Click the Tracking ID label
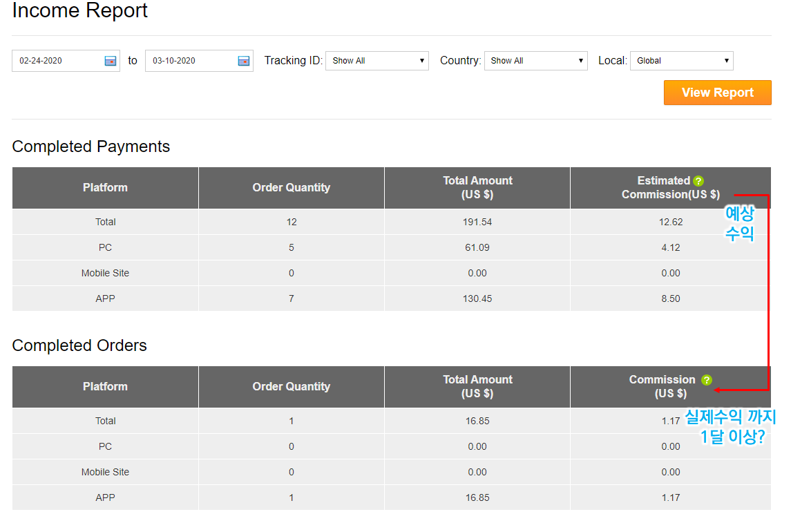This screenshot has width=791, height=532. (x=293, y=61)
